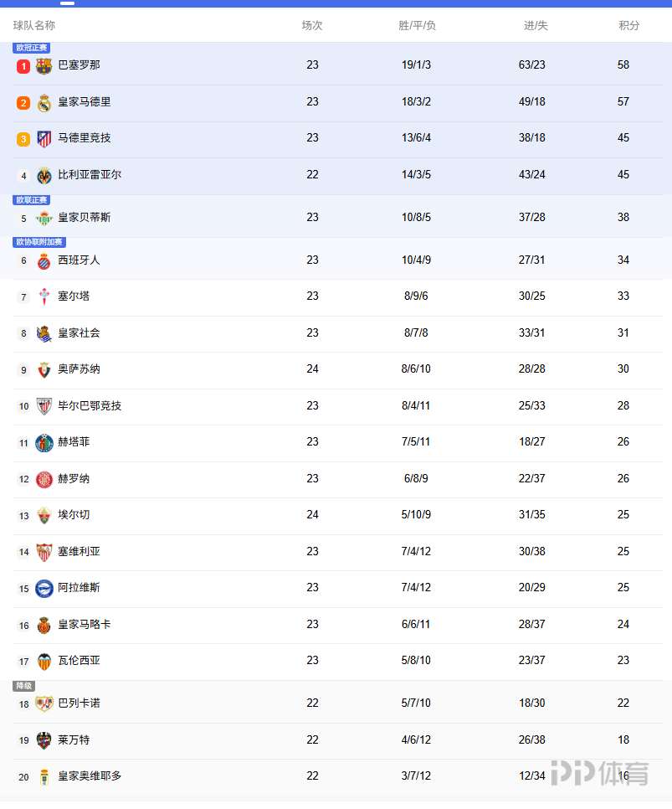Select the 塞维利亚 team name

[79, 552]
